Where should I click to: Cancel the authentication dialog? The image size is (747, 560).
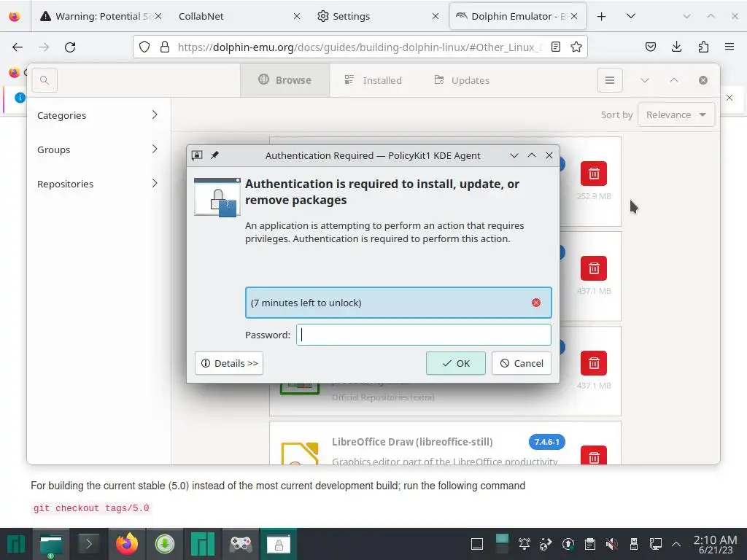(522, 363)
